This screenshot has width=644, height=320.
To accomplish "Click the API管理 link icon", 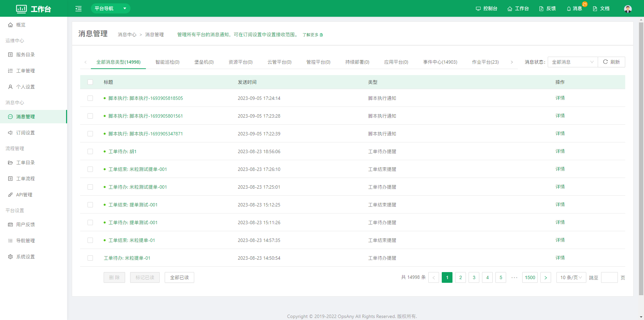I will 10,195.
